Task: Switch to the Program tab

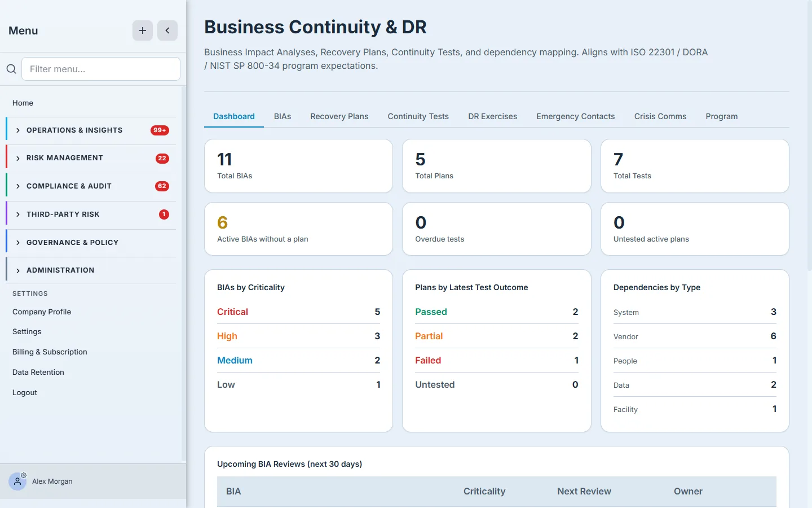Action: click(x=722, y=116)
